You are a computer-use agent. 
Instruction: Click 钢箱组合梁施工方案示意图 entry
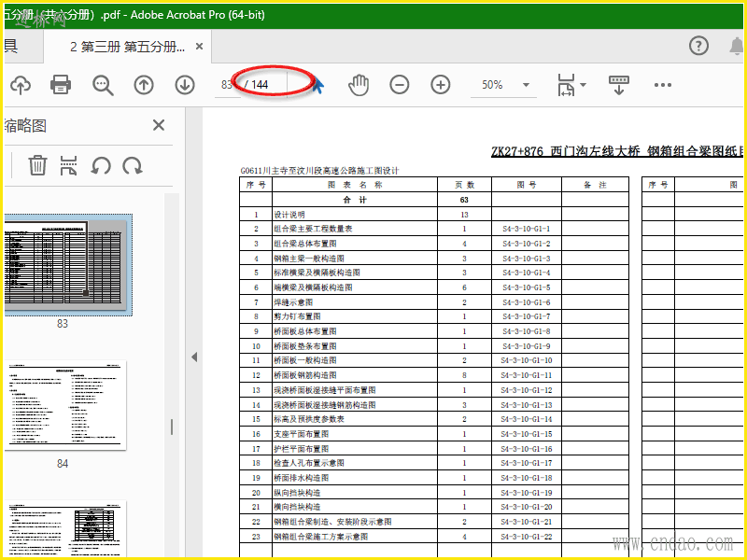320,537
